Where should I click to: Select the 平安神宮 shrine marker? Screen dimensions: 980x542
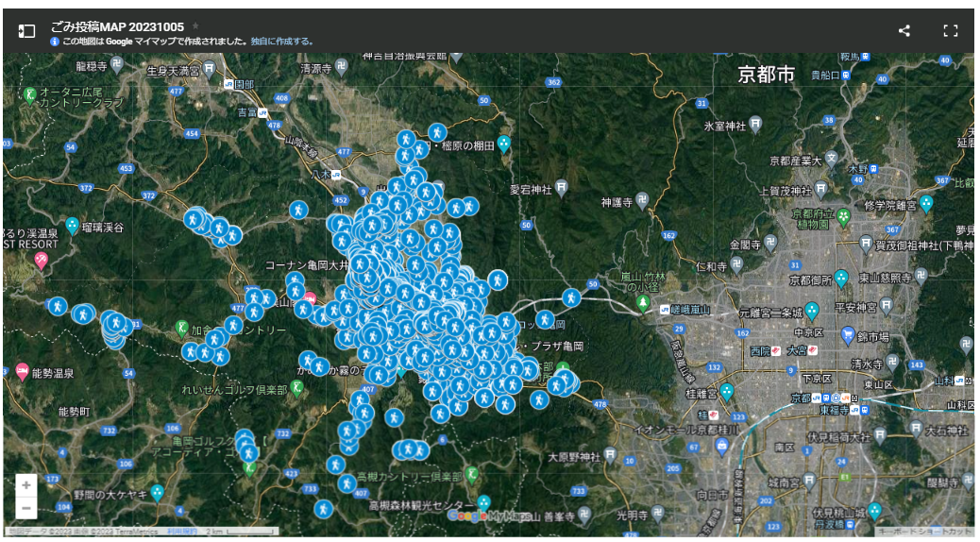click(x=887, y=305)
